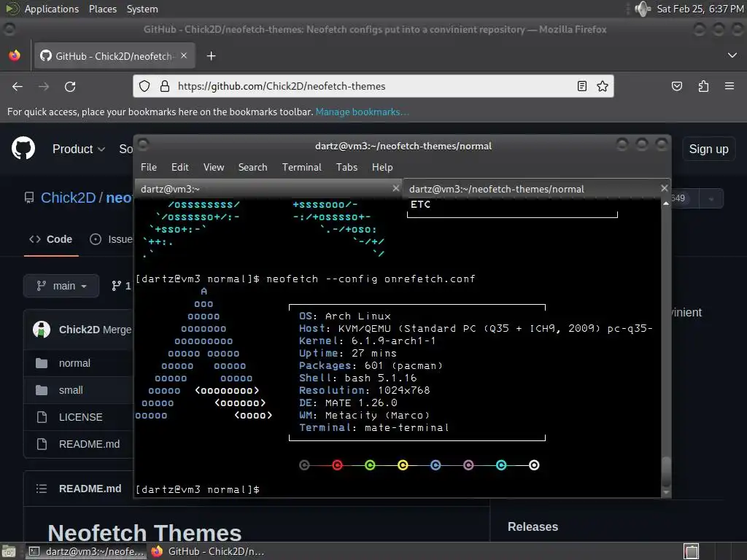Click the Sign up button

tap(708, 149)
